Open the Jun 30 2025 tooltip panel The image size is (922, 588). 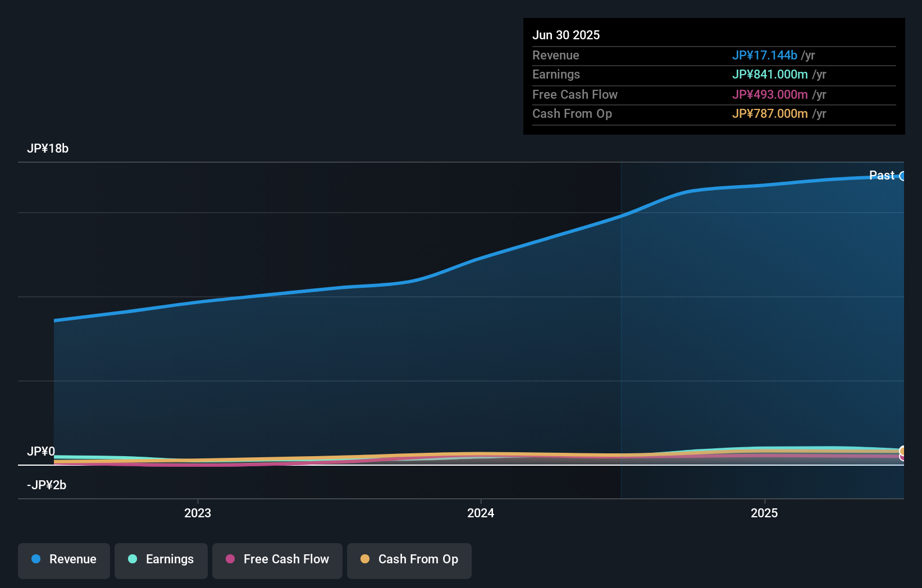714,76
